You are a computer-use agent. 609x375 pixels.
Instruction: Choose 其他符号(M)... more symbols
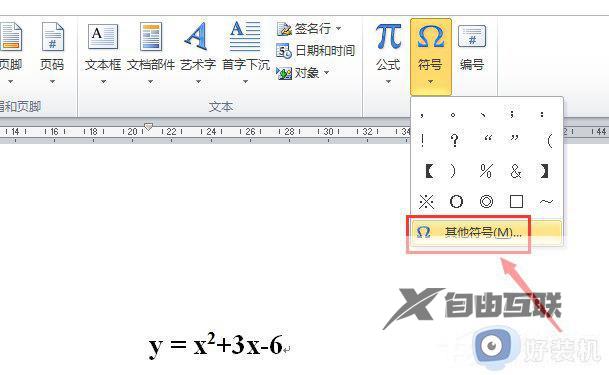(x=486, y=233)
